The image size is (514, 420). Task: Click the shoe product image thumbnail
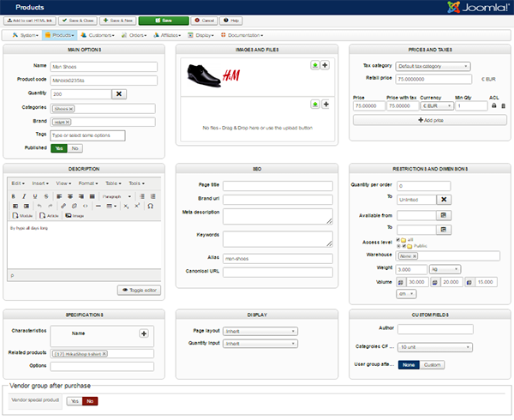click(x=205, y=75)
